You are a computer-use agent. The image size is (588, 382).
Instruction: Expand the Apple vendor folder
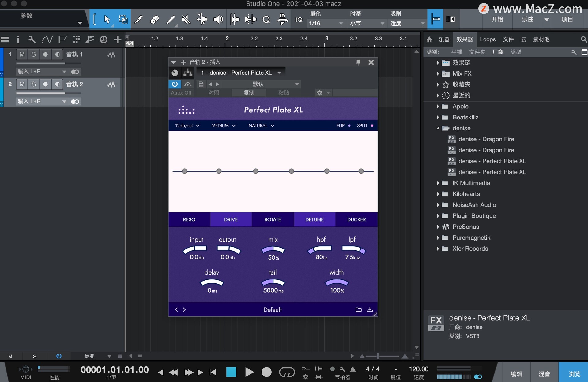coord(438,107)
